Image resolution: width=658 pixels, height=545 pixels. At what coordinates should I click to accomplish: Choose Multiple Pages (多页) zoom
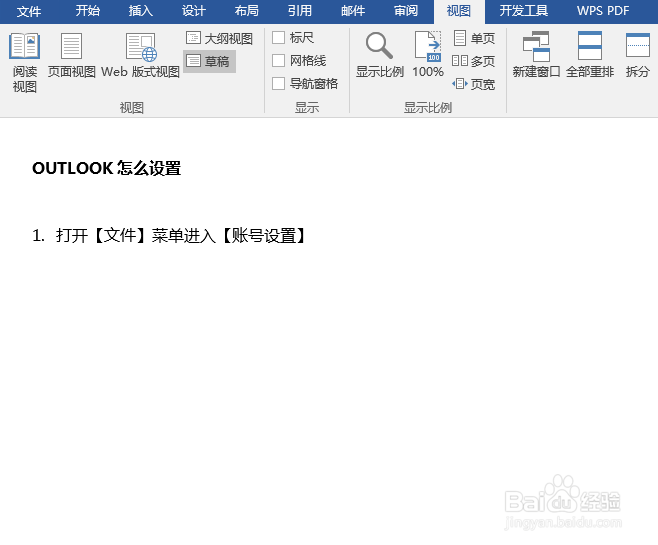(474, 61)
